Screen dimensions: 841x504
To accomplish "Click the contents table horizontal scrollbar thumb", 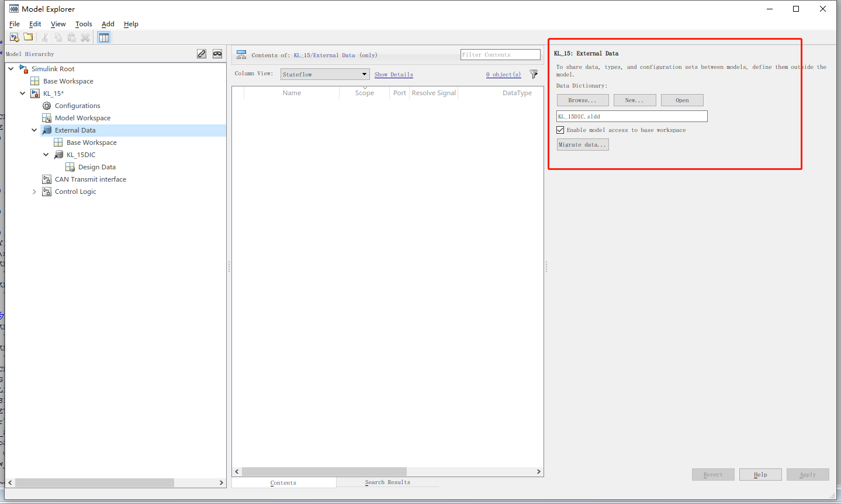I will click(324, 471).
